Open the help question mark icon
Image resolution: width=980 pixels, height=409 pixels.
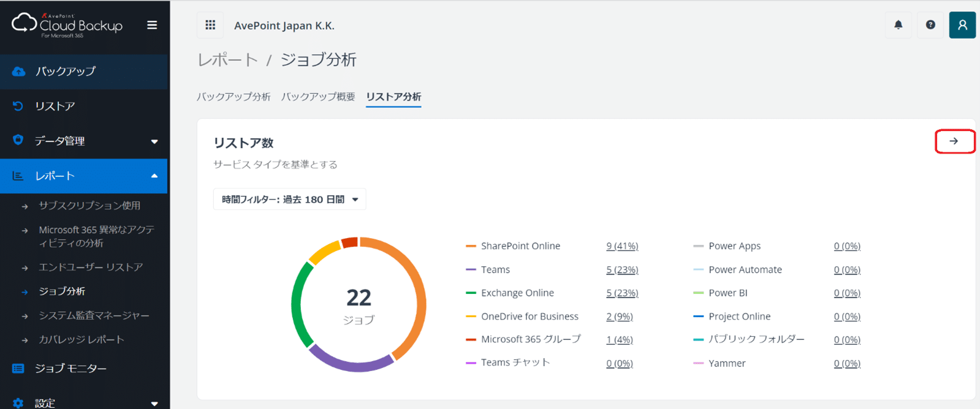click(x=930, y=25)
